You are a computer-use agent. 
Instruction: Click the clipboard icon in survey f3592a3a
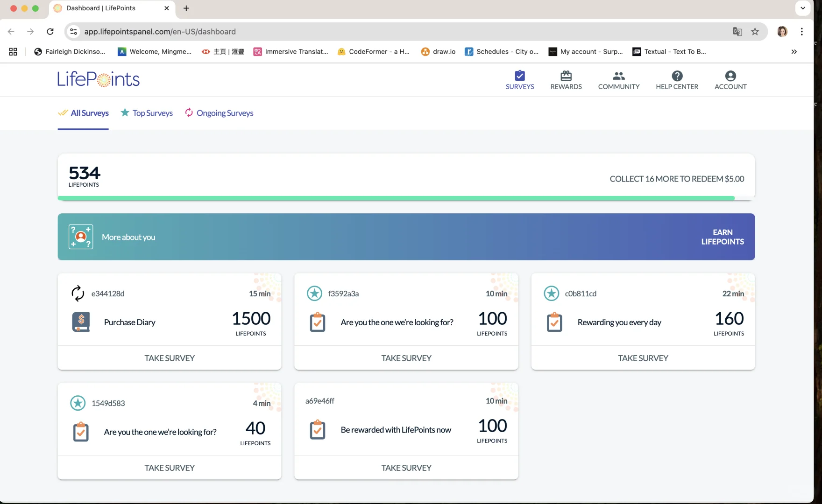click(318, 322)
